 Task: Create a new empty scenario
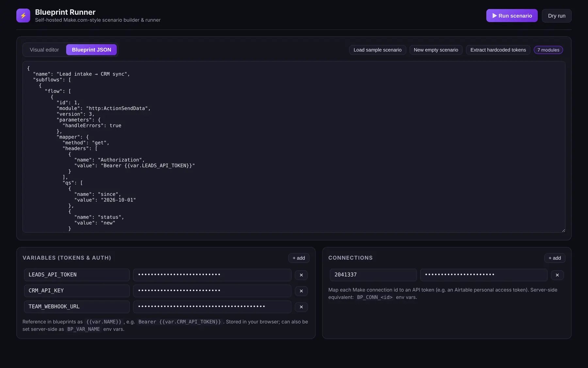click(x=436, y=50)
